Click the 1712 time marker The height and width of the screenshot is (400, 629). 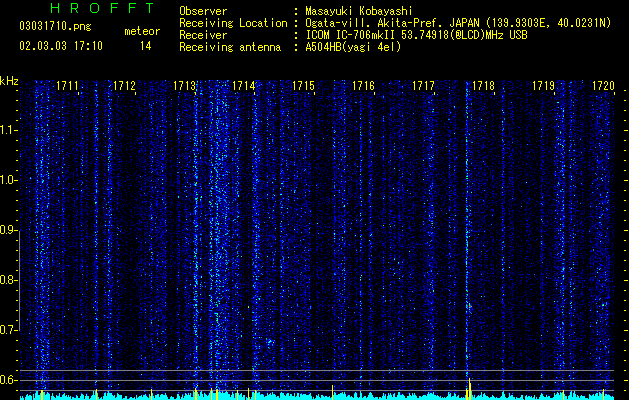click(x=124, y=86)
